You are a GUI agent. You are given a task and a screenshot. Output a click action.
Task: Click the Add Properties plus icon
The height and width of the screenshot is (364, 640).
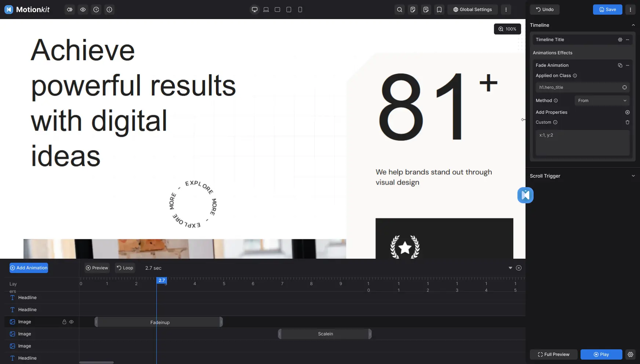click(628, 112)
